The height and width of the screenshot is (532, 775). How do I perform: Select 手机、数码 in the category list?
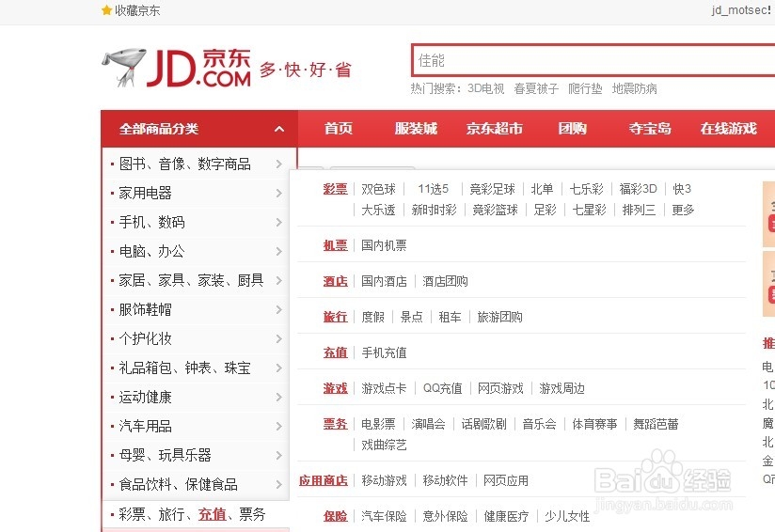(151, 222)
